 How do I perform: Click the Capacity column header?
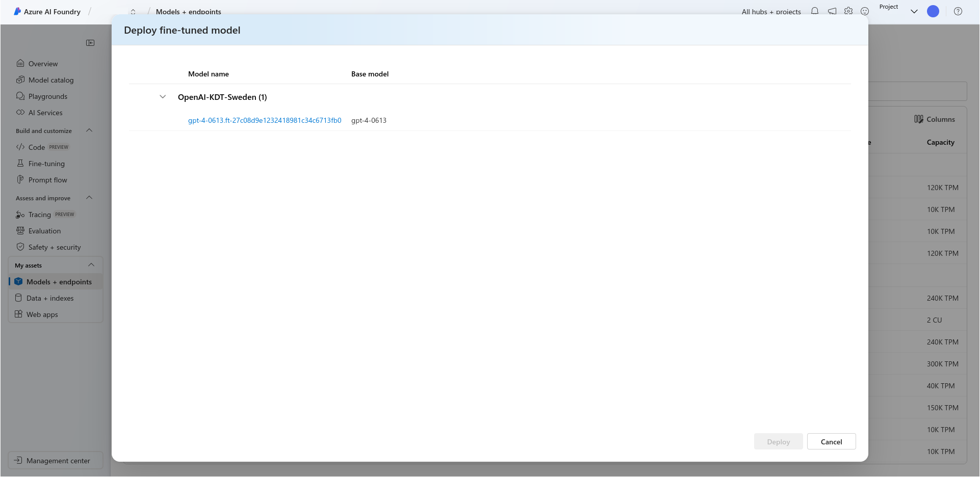[940, 142]
